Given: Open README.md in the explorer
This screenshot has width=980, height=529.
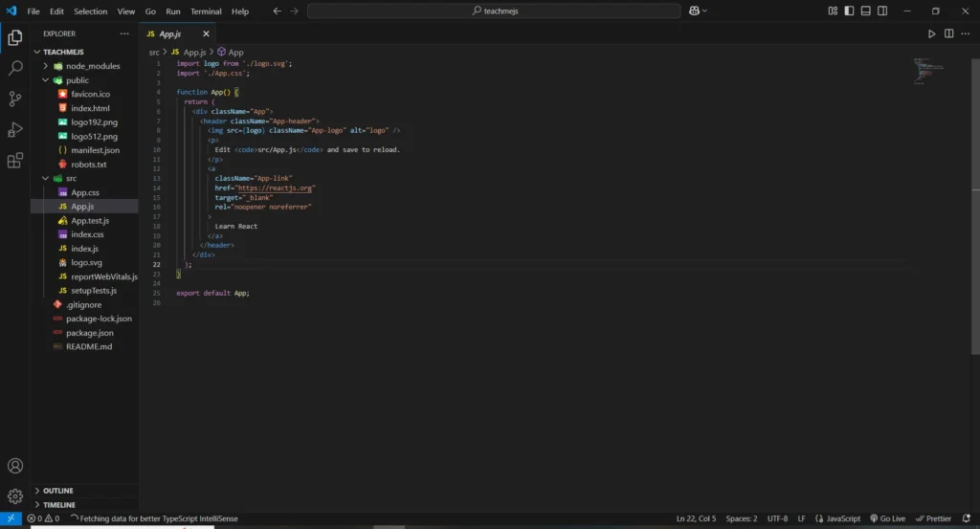Looking at the screenshot, I should [x=89, y=346].
